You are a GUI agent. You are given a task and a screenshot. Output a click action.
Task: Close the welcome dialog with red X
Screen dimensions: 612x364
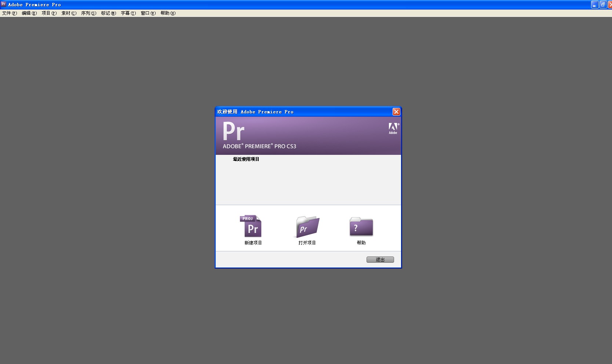tap(396, 112)
